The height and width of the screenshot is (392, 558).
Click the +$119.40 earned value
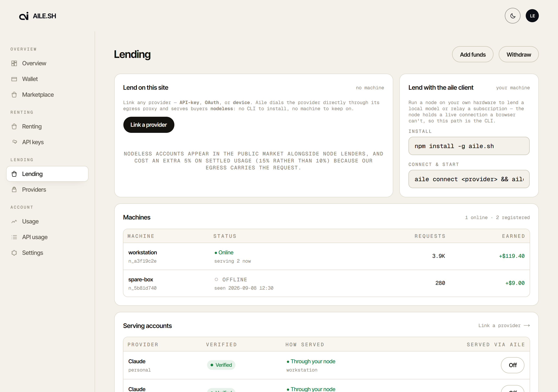click(x=512, y=256)
